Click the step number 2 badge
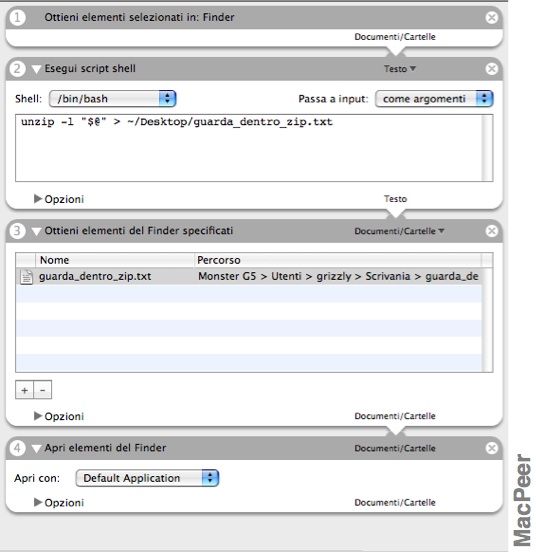The image size is (536, 552). 17,69
